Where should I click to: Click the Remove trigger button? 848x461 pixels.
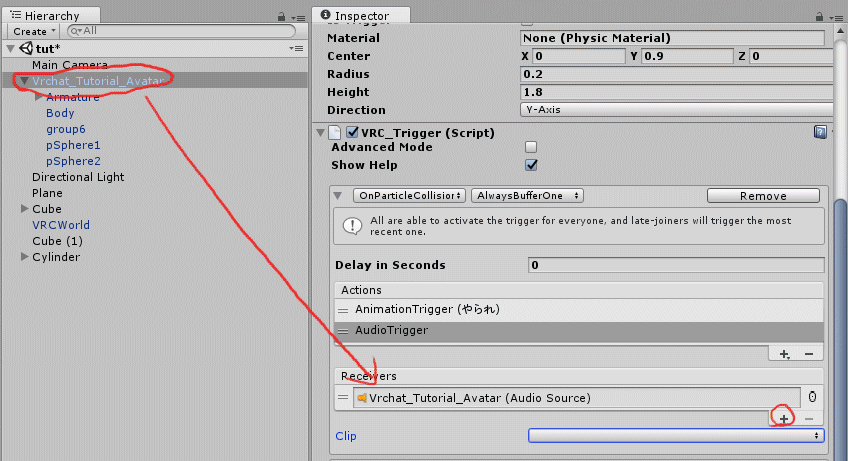(763, 196)
